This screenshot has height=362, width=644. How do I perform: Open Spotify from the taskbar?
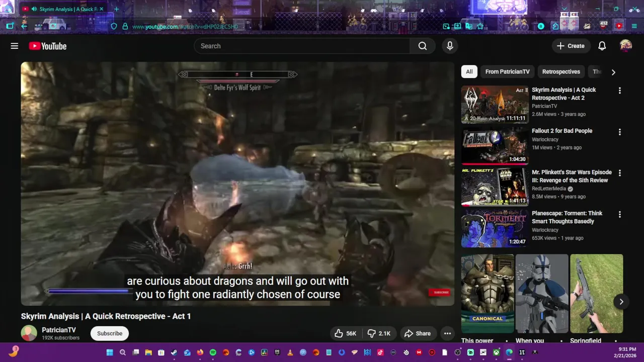click(213, 352)
